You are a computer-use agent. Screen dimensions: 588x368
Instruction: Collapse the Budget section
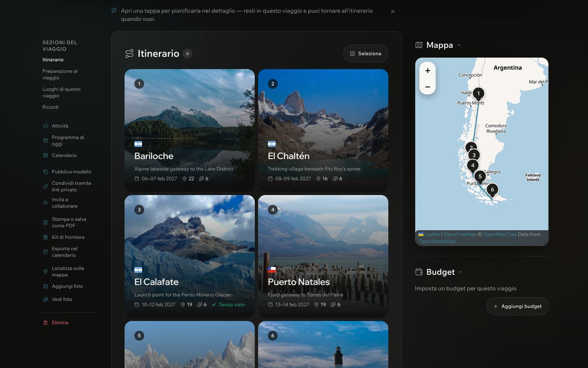pyautogui.click(x=461, y=272)
